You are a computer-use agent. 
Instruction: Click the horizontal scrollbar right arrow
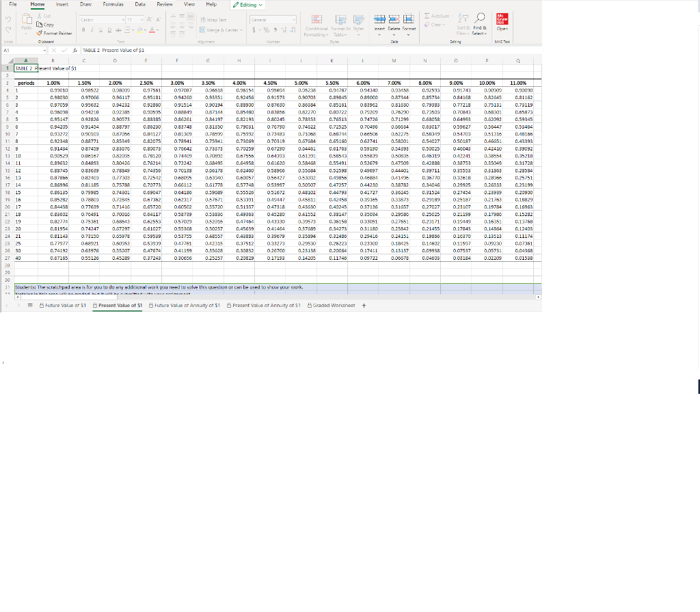(539, 297)
